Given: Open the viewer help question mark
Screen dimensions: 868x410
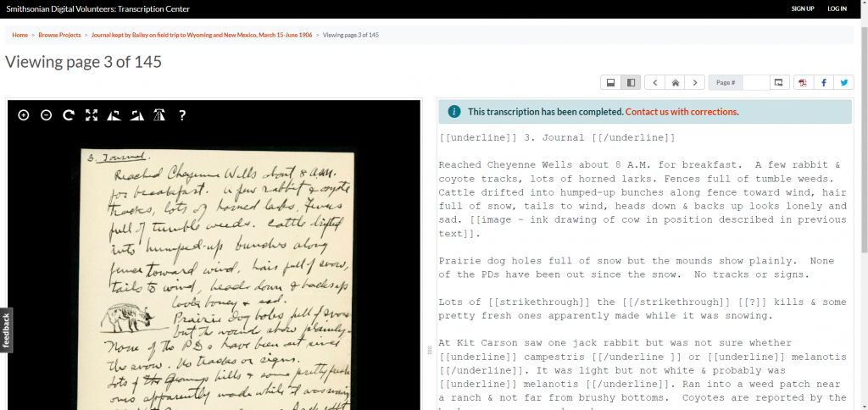Looking at the screenshot, I should coord(182,115).
